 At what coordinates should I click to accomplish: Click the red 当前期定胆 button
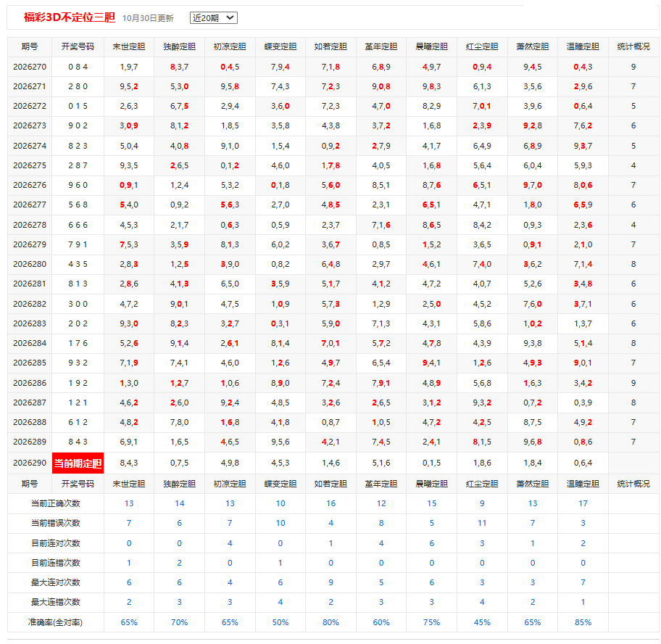[x=78, y=463]
